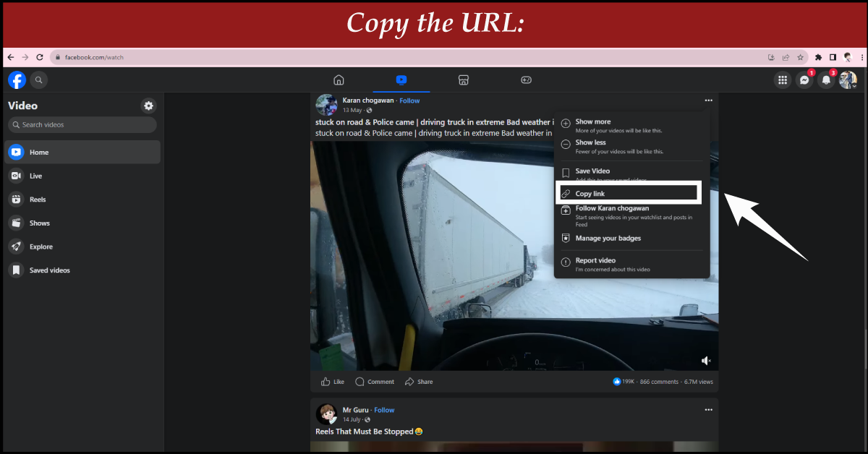Collapse the three-dot menu on Karan's video

708,100
